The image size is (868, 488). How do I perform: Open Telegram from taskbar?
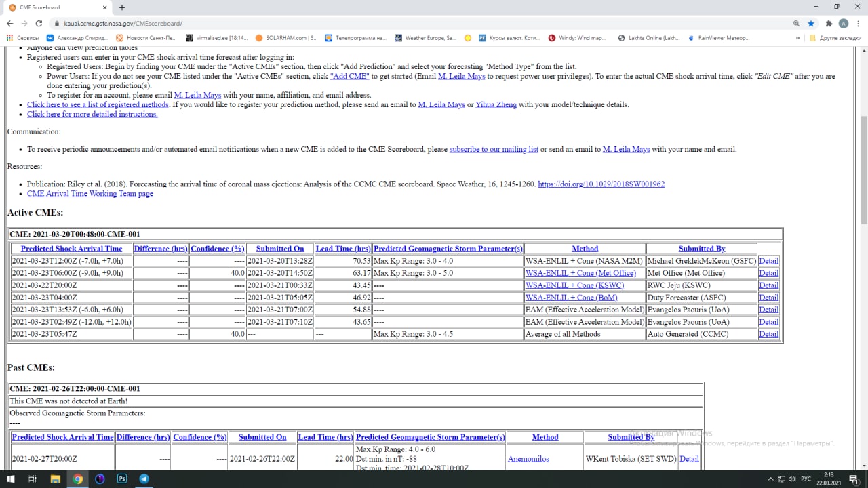pos(144,479)
